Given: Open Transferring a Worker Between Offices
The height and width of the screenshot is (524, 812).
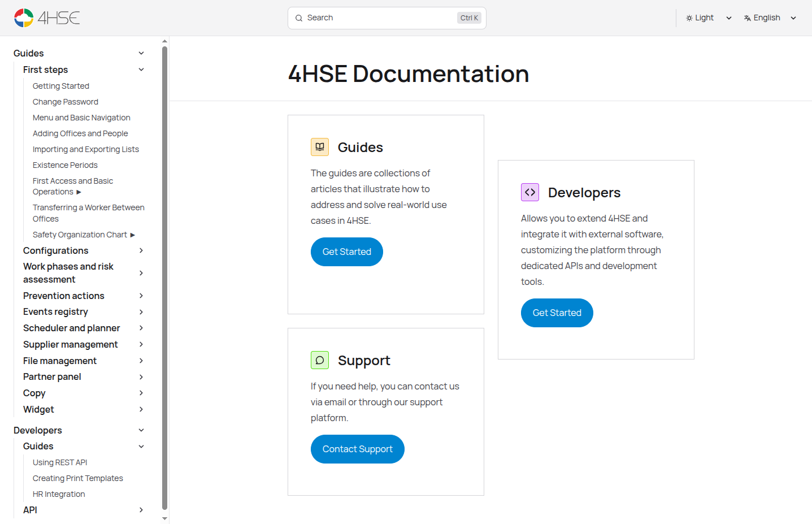Looking at the screenshot, I should [x=89, y=213].
